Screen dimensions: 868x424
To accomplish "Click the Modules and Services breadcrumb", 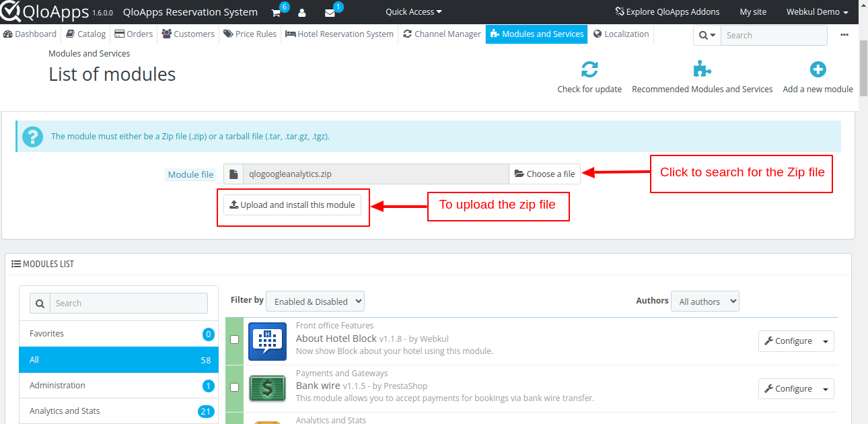I will pos(89,53).
